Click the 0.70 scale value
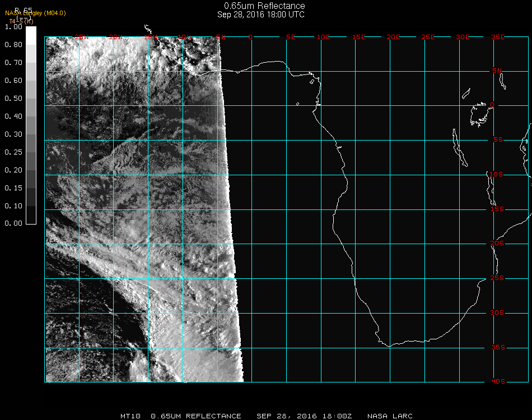This screenshot has height=420, width=532. pyautogui.click(x=13, y=63)
